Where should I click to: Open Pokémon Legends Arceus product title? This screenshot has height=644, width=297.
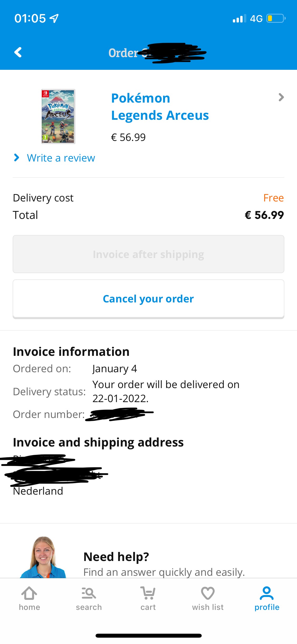pyautogui.click(x=160, y=107)
